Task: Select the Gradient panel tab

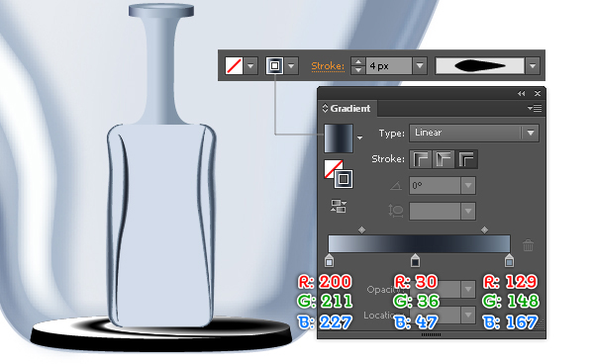Action: coord(346,109)
